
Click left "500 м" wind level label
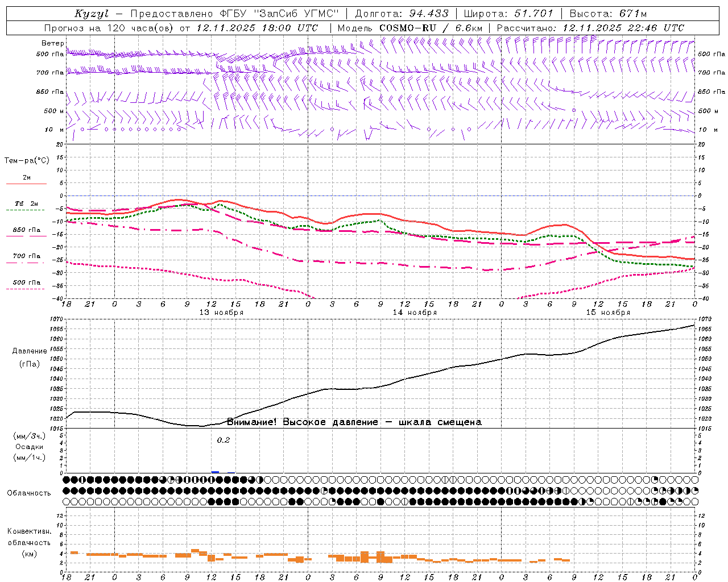[54, 111]
